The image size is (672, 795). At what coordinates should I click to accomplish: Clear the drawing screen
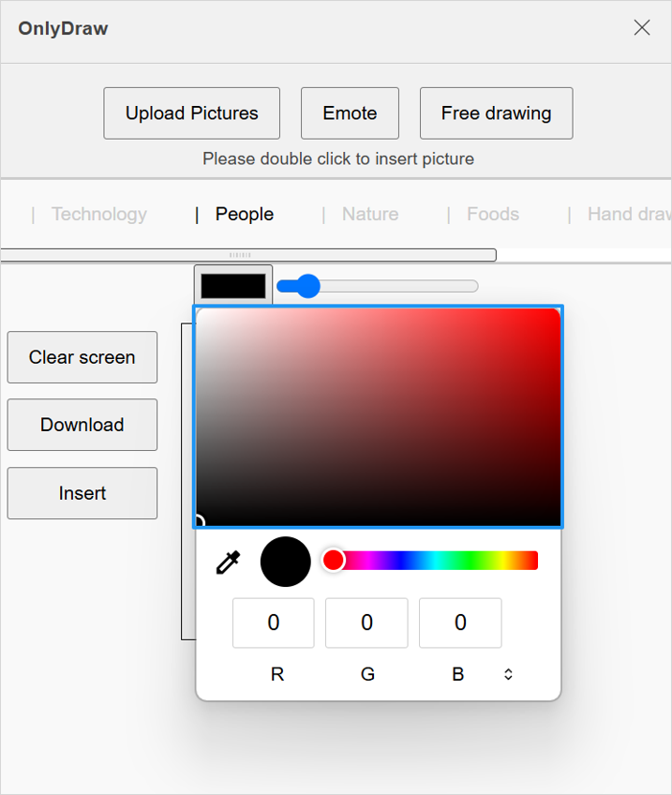coord(82,357)
